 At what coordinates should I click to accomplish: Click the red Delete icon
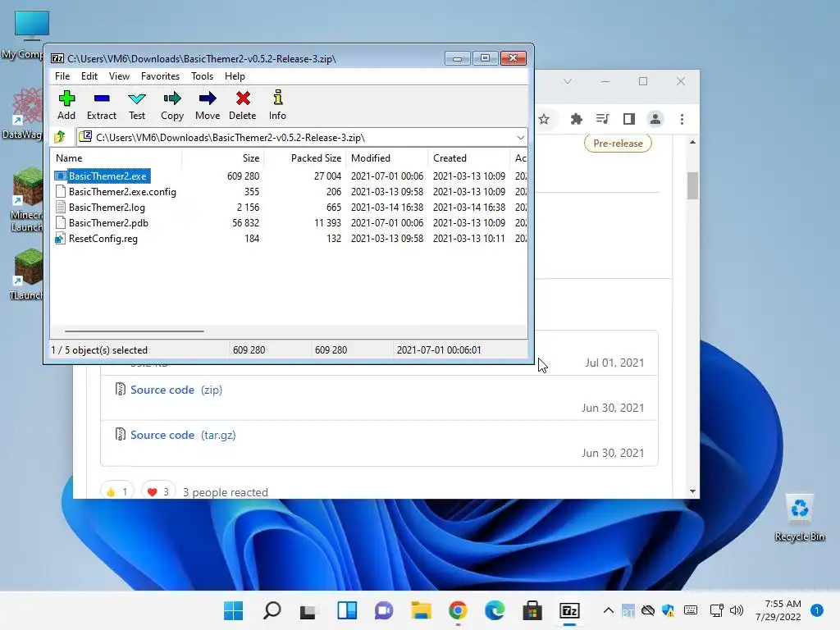pyautogui.click(x=243, y=105)
